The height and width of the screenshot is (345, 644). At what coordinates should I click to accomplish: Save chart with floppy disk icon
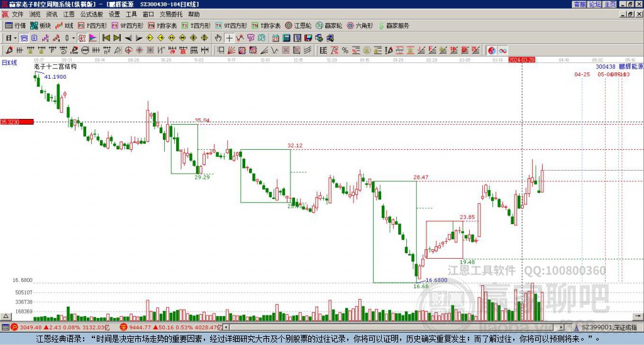[308, 38]
